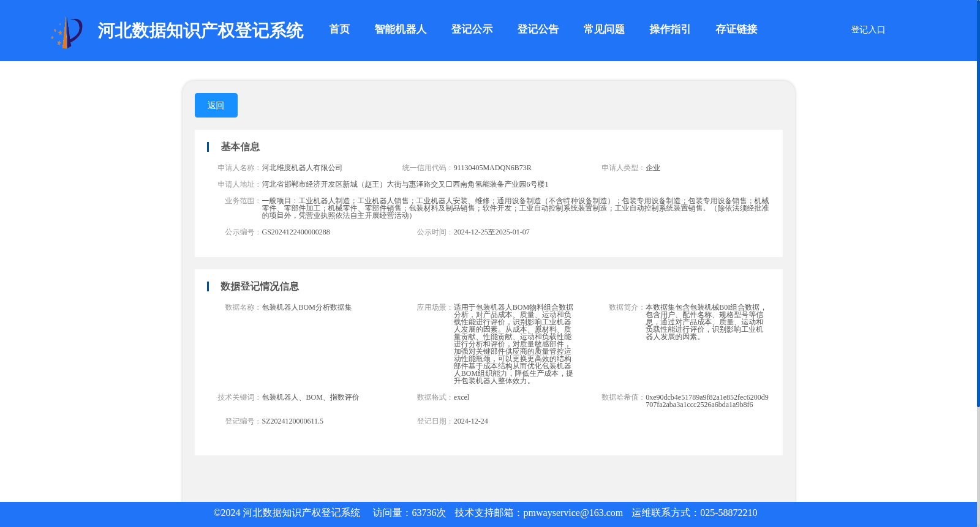Viewport: 980px width, 527px height.
Task: Click the applicant type value 企业
Action: pos(653,168)
